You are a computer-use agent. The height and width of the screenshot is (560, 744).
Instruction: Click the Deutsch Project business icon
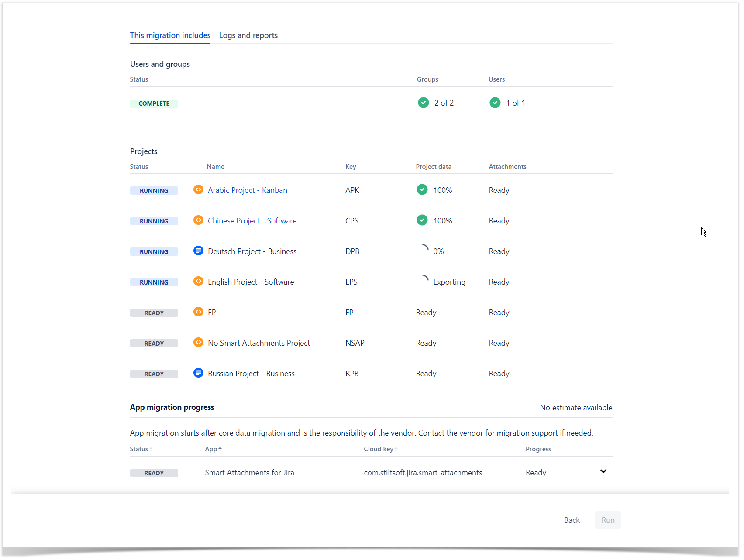coord(198,251)
